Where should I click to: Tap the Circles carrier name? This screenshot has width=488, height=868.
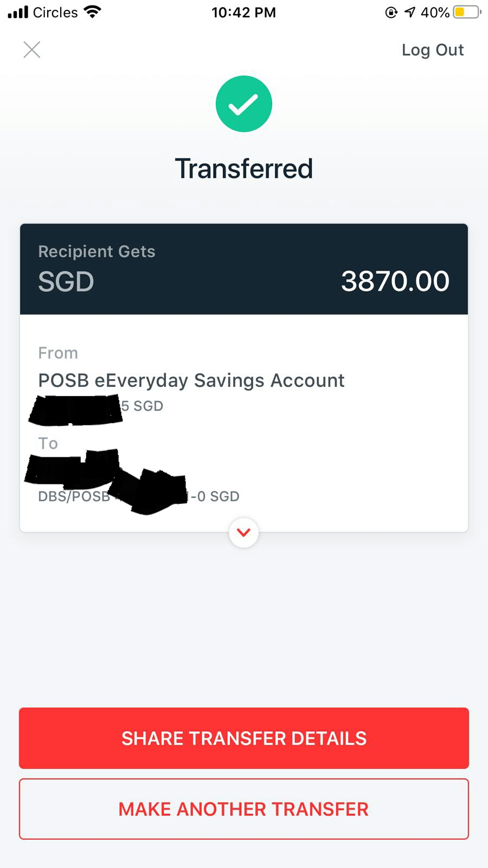[x=55, y=12]
